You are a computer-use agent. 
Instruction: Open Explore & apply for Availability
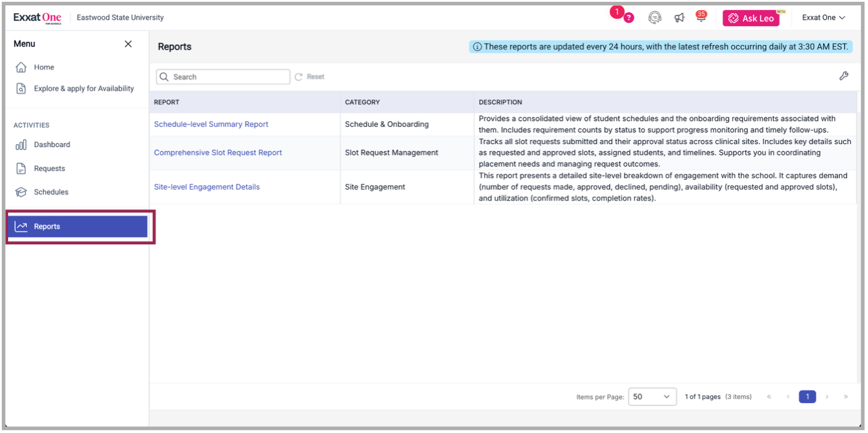click(x=84, y=89)
